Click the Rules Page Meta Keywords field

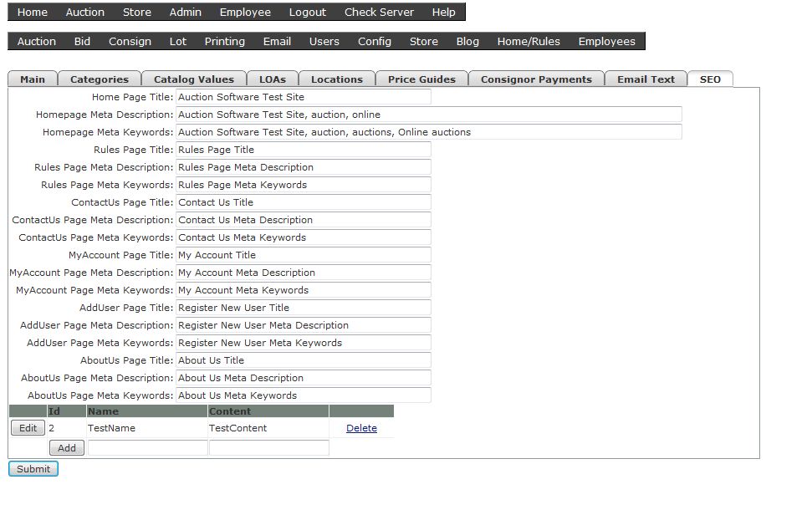tap(304, 185)
